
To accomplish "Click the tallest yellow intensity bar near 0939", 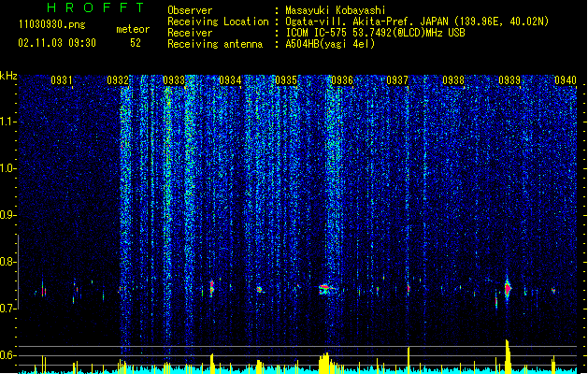I will tap(508, 356).
